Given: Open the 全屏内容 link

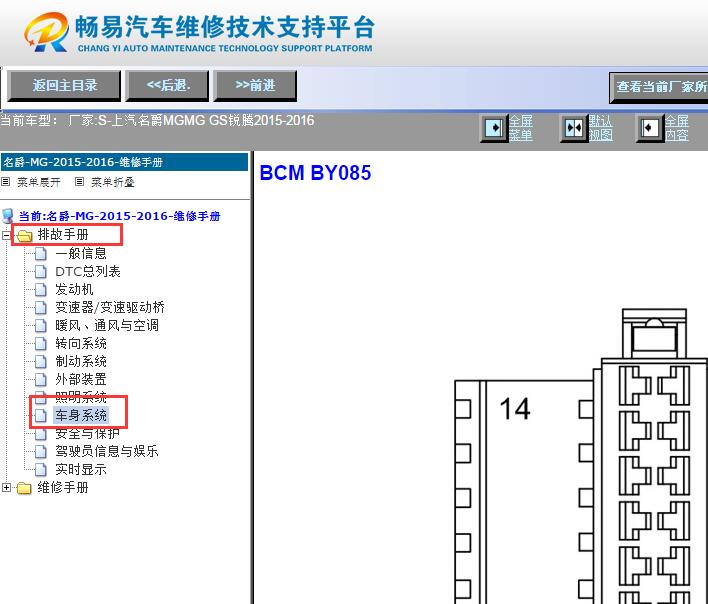Looking at the screenshot, I should click(676, 128).
